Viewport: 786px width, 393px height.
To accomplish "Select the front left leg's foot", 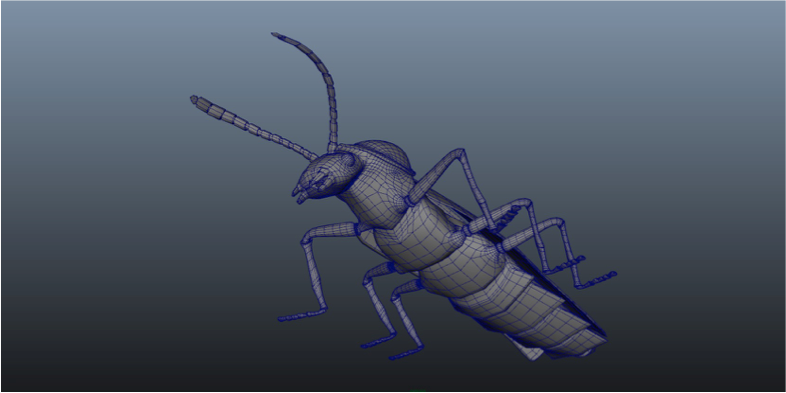I will (302, 314).
